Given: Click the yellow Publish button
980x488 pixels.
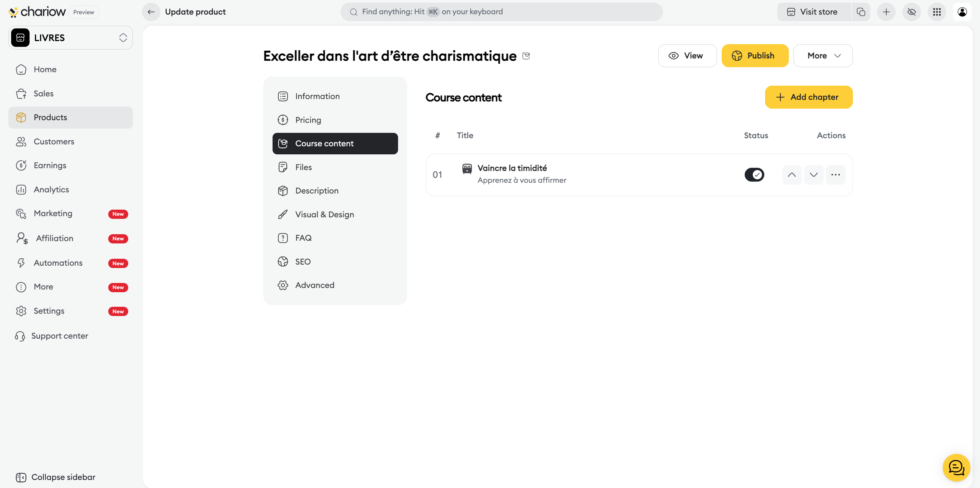Looking at the screenshot, I should click(x=755, y=56).
